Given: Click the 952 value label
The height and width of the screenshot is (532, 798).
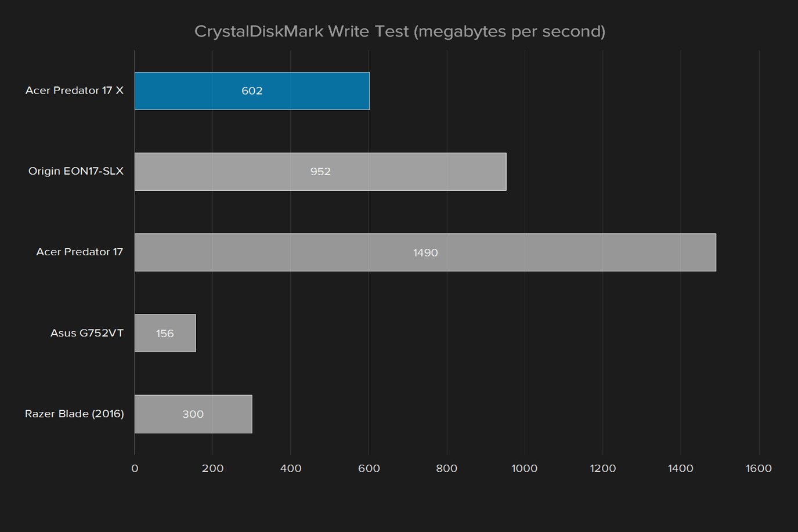Looking at the screenshot, I should pyautogui.click(x=320, y=172).
